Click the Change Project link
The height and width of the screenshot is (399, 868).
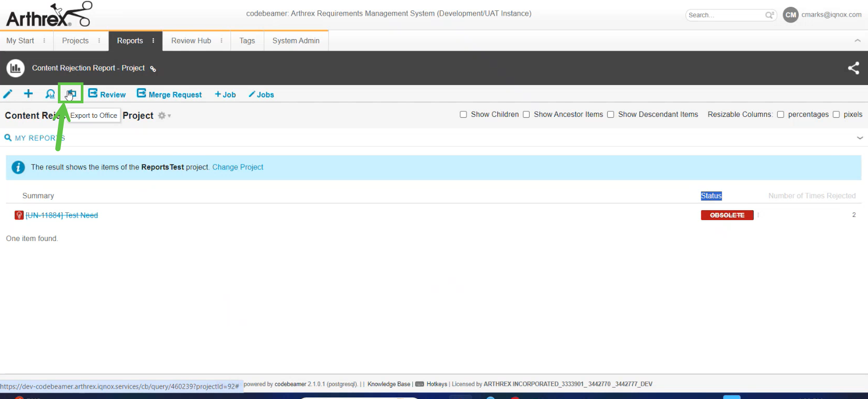click(x=238, y=167)
